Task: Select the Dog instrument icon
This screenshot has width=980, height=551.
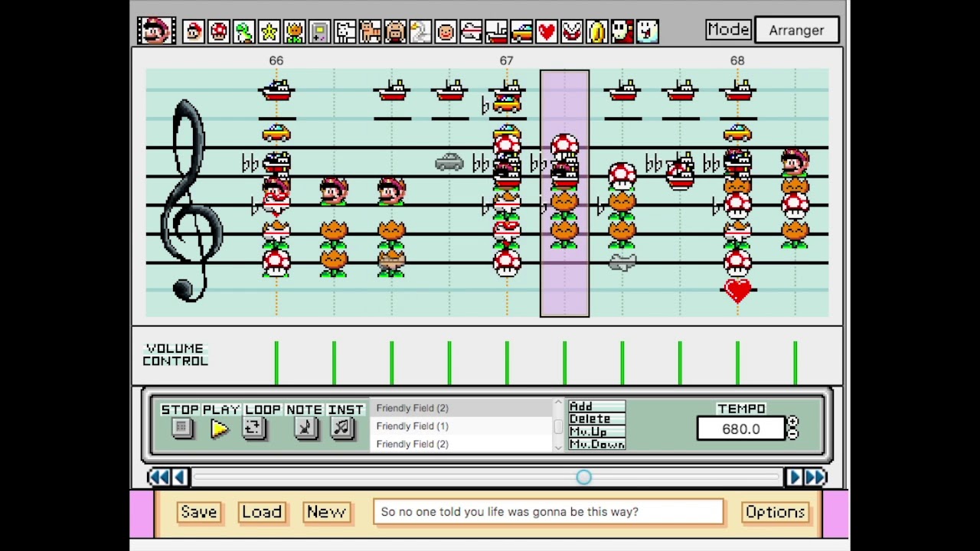Action: pyautogui.click(x=345, y=31)
